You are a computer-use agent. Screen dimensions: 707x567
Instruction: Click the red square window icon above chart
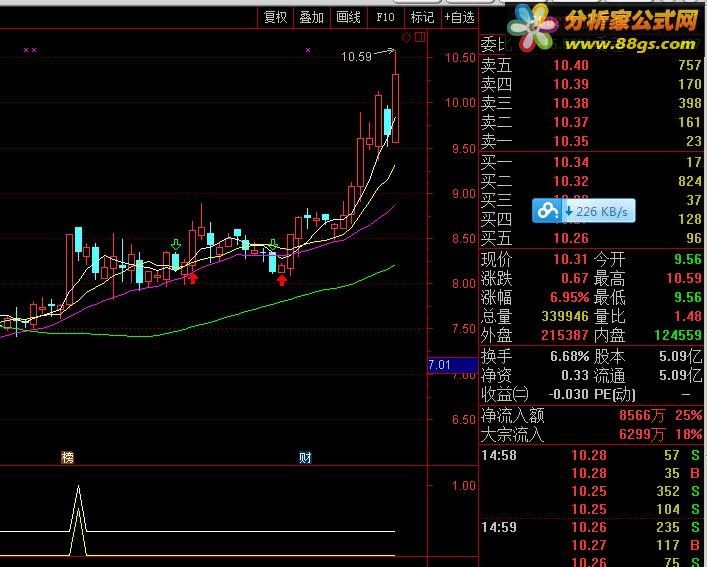[x=420, y=37]
